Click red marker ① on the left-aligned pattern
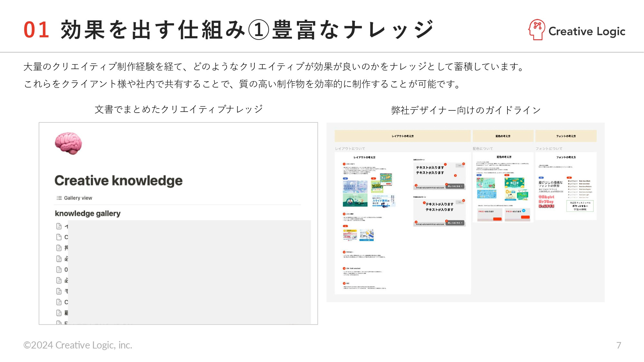Image resolution: width=644 pixels, height=362 pixels. coord(445,164)
